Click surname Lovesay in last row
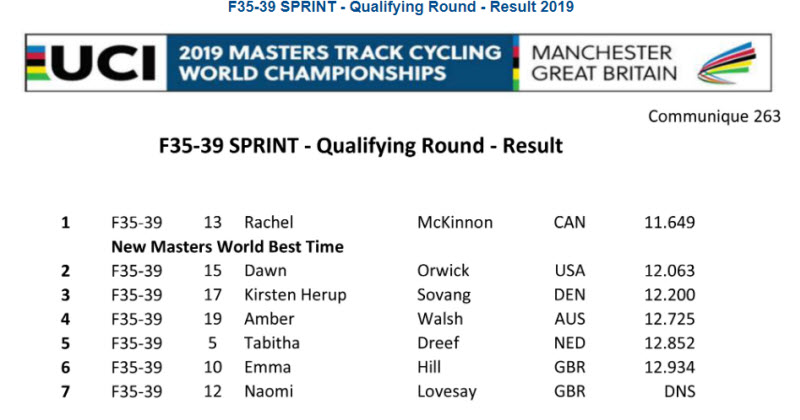Image resolution: width=800 pixels, height=420 pixels. coord(446,391)
